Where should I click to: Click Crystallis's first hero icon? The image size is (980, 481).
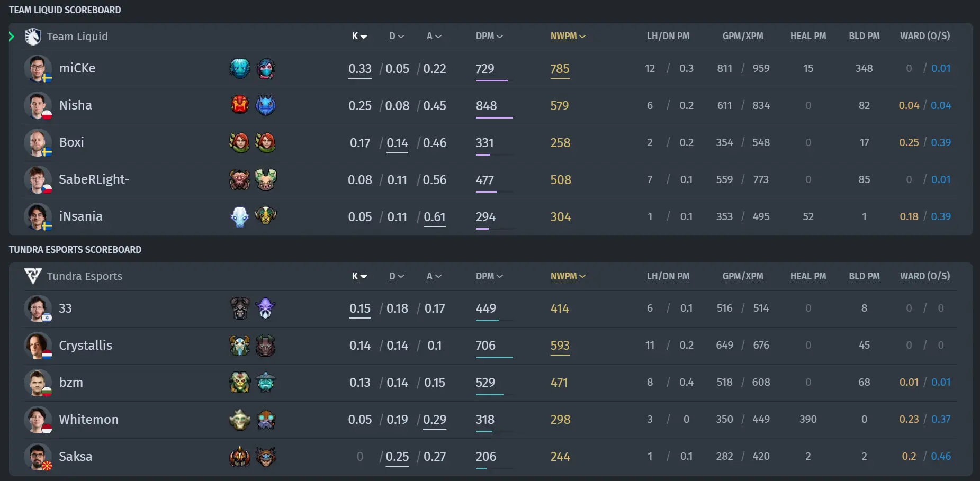point(239,346)
